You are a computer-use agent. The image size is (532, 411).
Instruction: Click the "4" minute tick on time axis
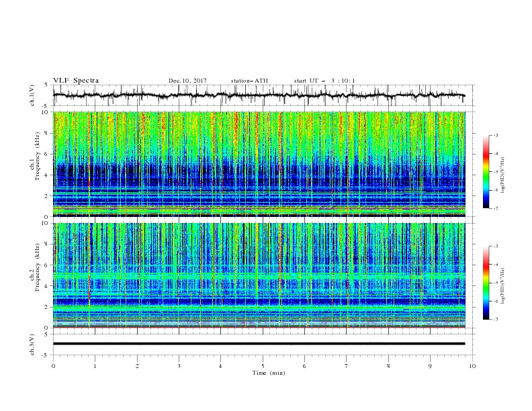point(220,366)
